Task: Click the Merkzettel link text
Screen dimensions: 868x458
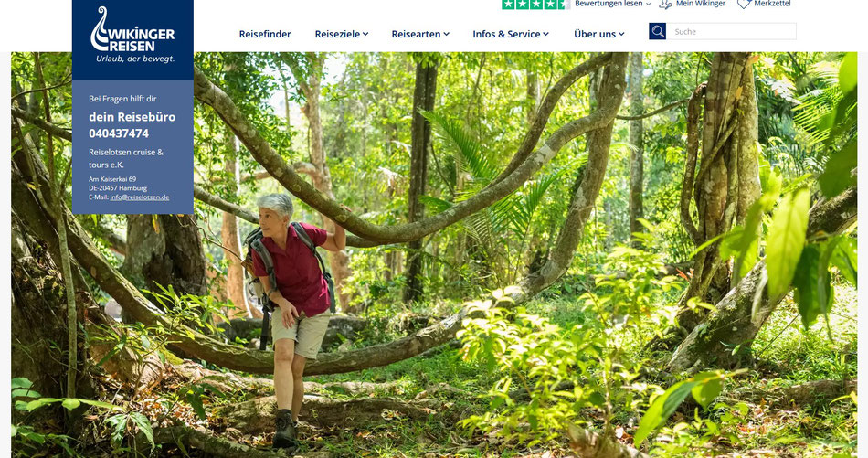Action: pos(772,4)
